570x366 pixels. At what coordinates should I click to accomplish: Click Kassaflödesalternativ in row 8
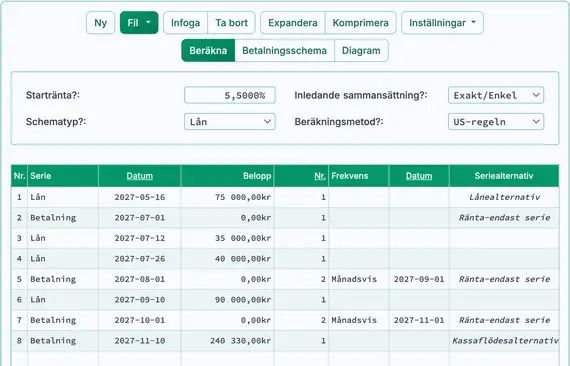pos(505,341)
